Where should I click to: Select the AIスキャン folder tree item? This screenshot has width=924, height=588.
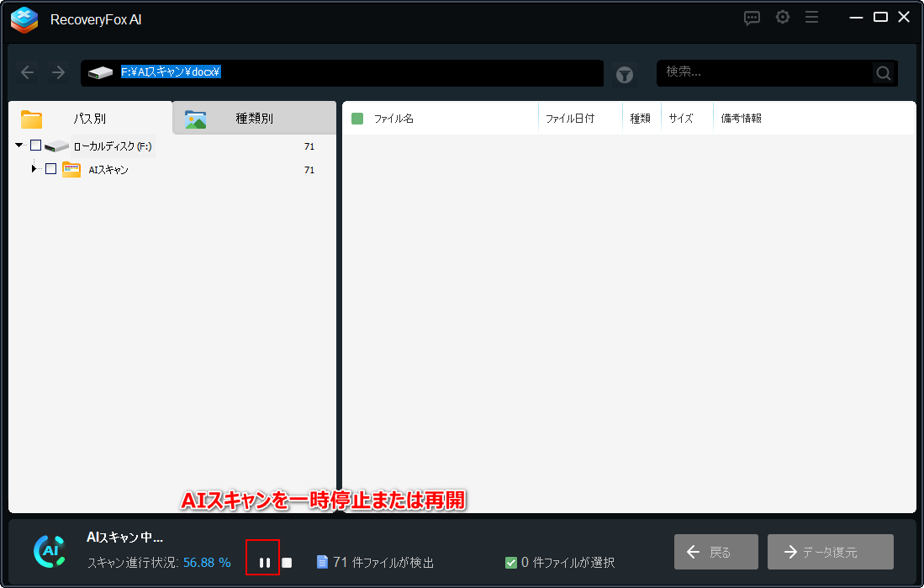tap(108, 170)
